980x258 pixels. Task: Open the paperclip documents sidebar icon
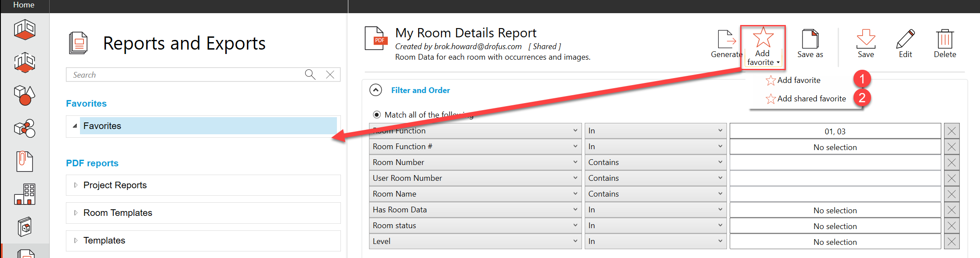click(x=25, y=161)
